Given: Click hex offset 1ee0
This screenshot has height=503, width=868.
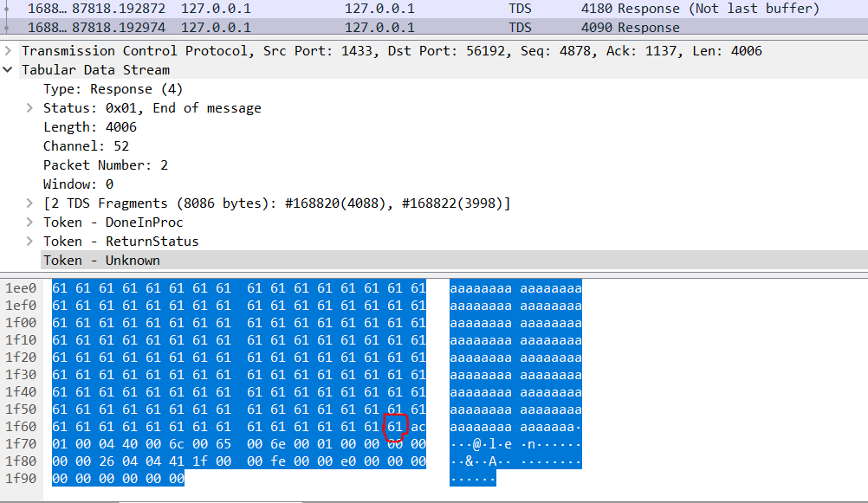Looking at the screenshot, I should [21, 288].
